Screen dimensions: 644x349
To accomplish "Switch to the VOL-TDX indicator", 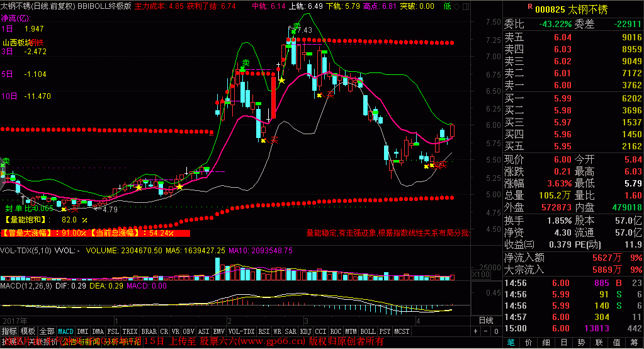I will [242, 331].
